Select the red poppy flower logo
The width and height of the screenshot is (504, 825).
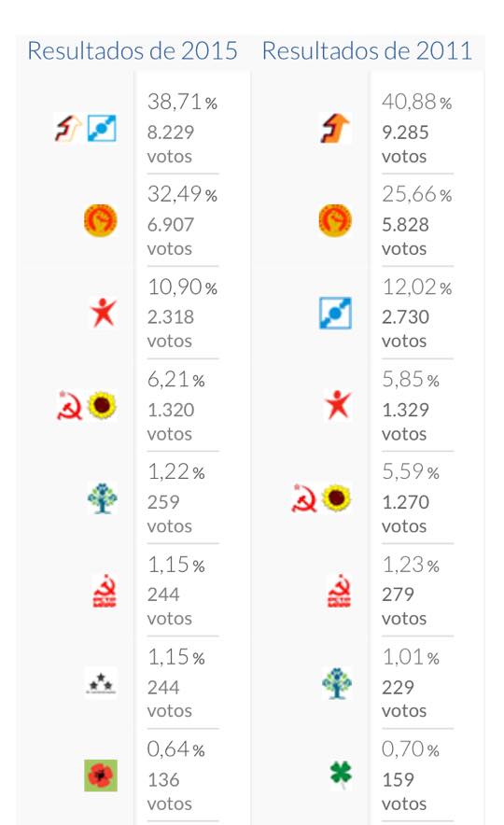[x=101, y=776]
